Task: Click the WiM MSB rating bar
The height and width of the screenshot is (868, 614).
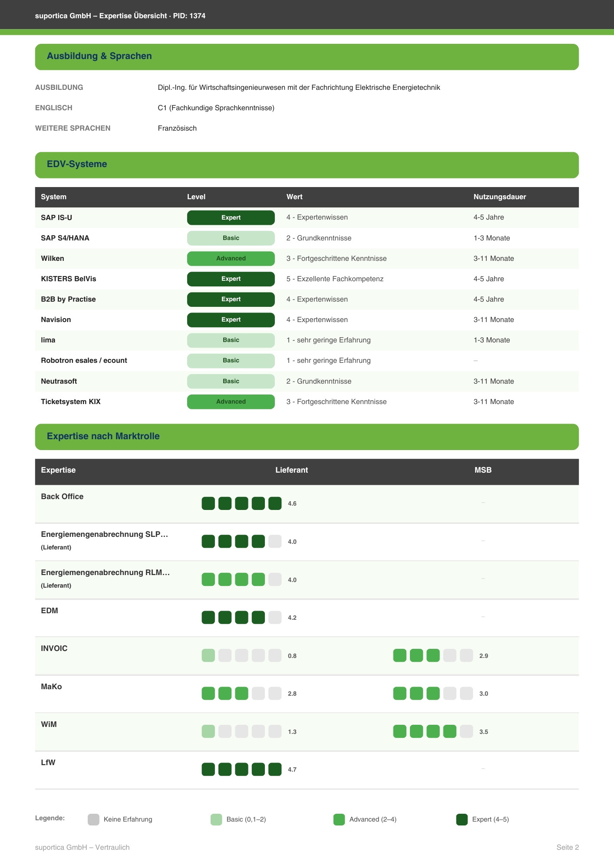Action: tap(433, 731)
